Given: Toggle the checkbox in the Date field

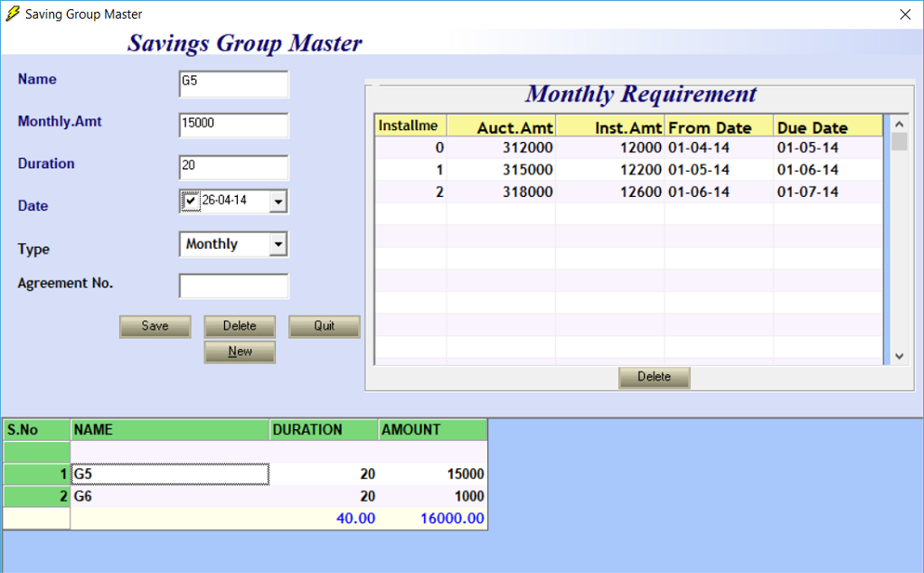Looking at the screenshot, I should click(190, 201).
